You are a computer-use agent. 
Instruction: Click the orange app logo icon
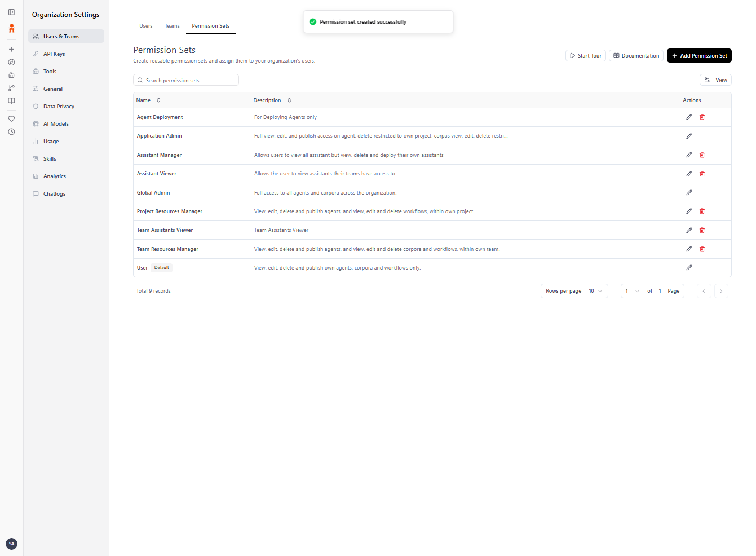11,28
